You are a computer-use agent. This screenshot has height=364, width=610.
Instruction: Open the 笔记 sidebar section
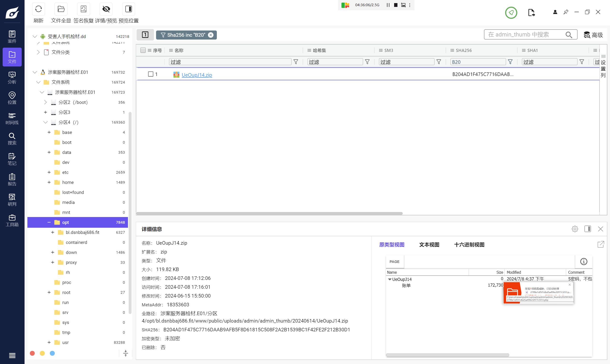click(x=12, y=159)
